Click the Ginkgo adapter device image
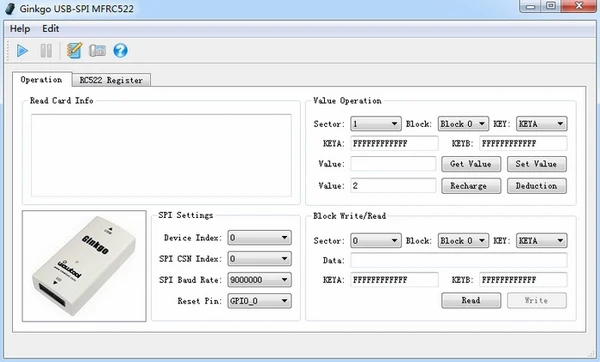The image size is (600, 362). pyautogui.click(x=84, y=266)
